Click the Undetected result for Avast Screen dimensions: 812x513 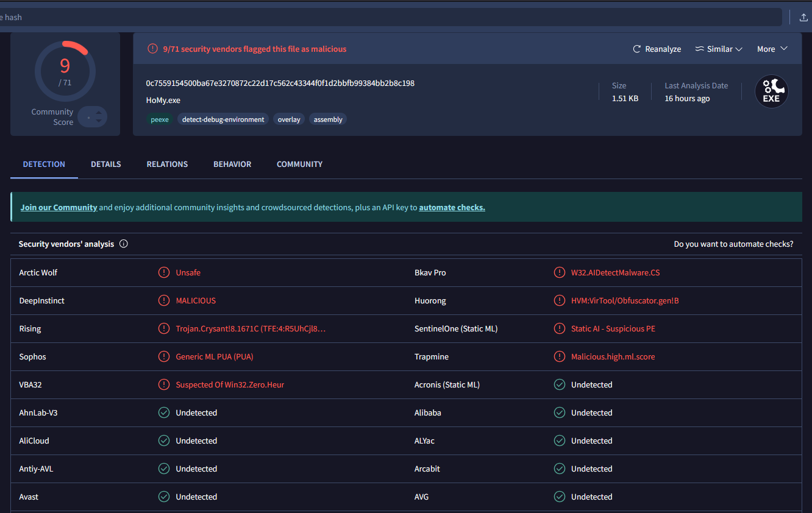[196, 497]
